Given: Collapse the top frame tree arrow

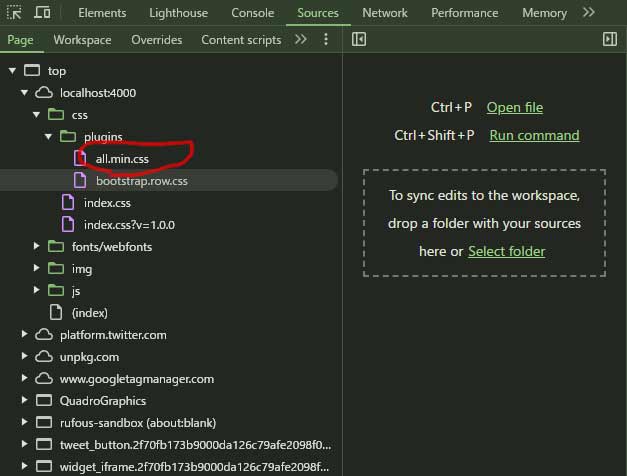Looking at the screenshot, I should tap(13, 71).
